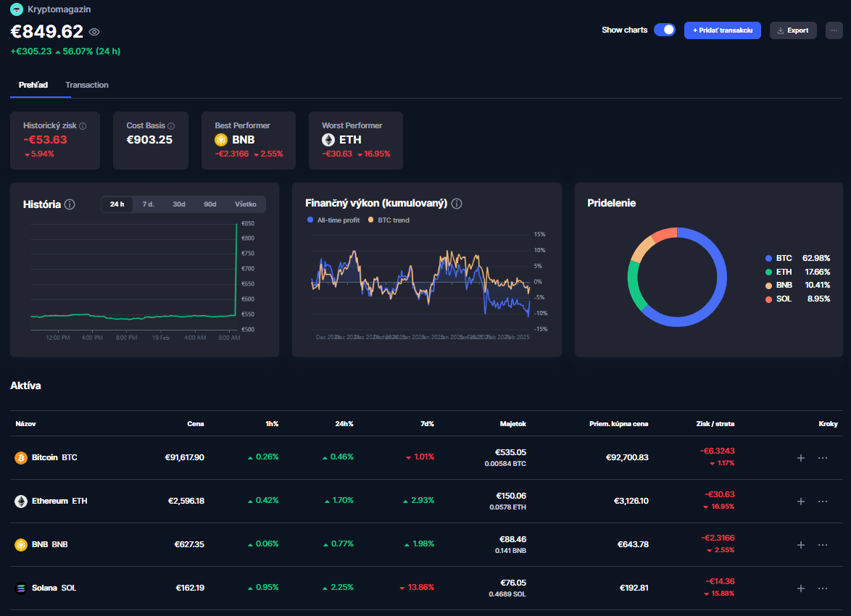Image resolution: width=851 pixels, height=616 pixels.
Task: Open the three-dot menu for BNB row
Action: (x=823, y=545)
